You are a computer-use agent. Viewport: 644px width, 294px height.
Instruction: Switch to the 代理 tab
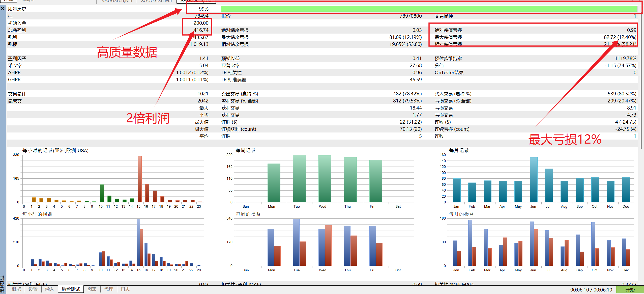point(109,289)
